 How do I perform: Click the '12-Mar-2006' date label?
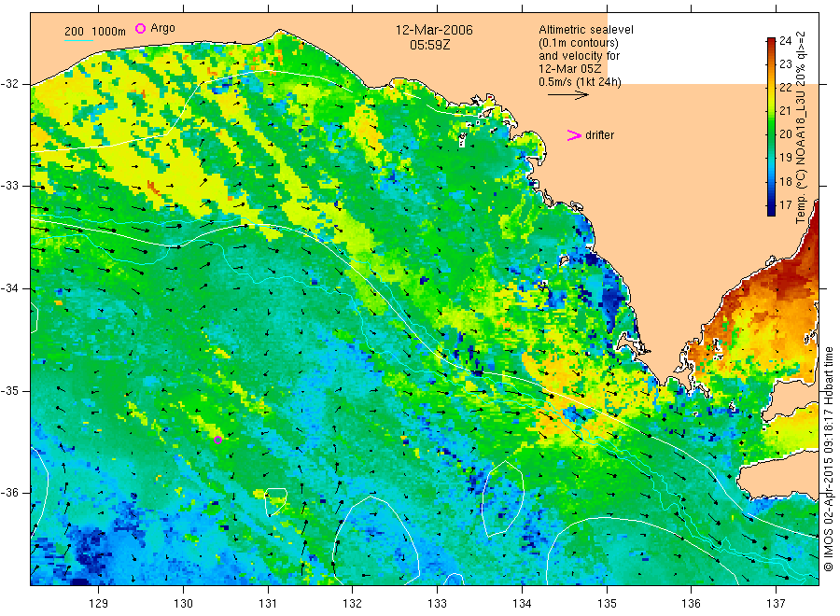point(434,30)
